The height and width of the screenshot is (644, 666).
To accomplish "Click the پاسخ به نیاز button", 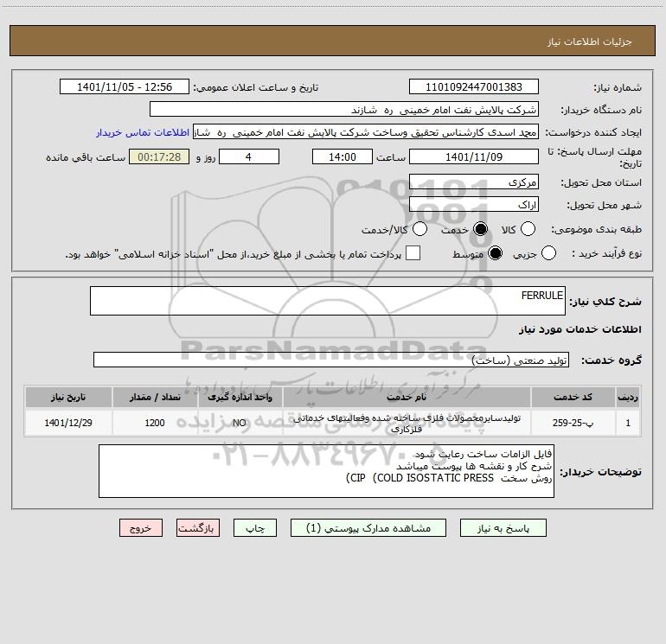I will (x=503, y=528).
